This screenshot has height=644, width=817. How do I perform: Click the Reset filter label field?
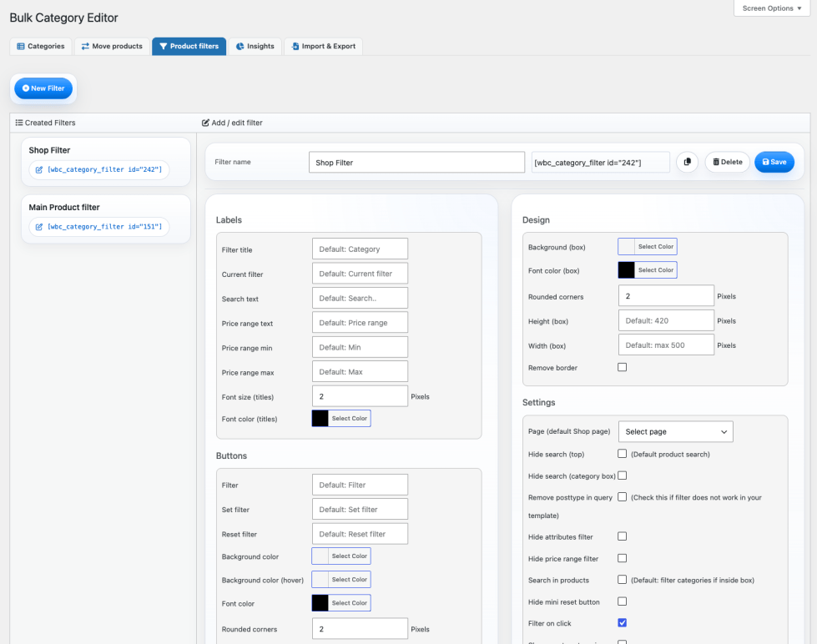[360, 534]
